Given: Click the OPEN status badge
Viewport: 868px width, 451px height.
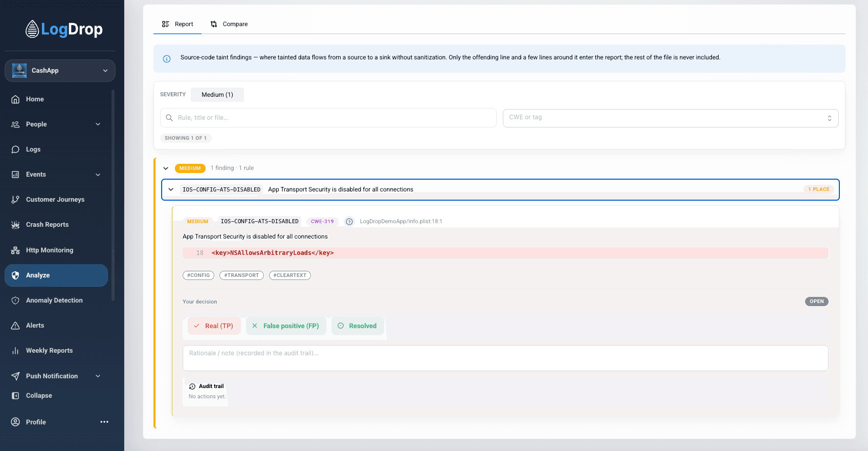Looking at the screenshot, I should coord(817,302).
